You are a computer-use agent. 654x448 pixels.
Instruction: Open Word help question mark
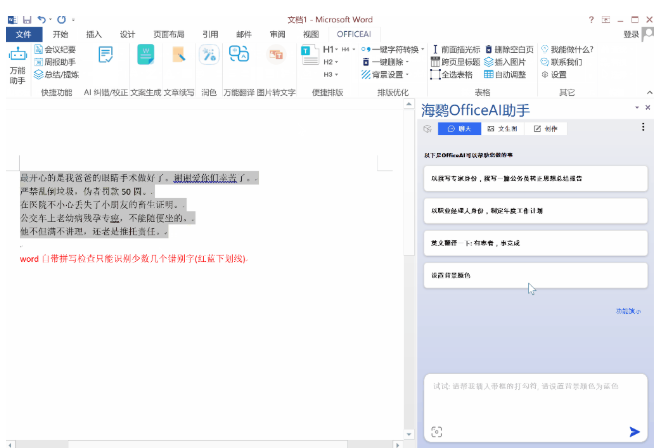click(591, 20)
